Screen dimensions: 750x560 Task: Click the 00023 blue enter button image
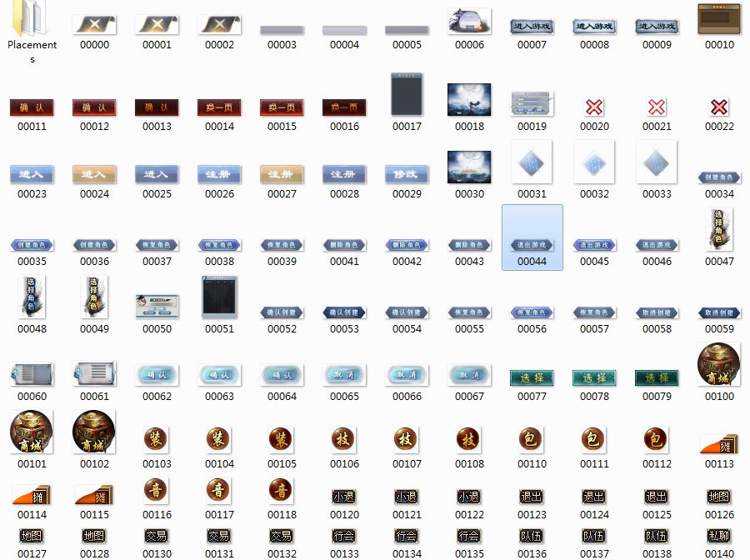point(32,174)
